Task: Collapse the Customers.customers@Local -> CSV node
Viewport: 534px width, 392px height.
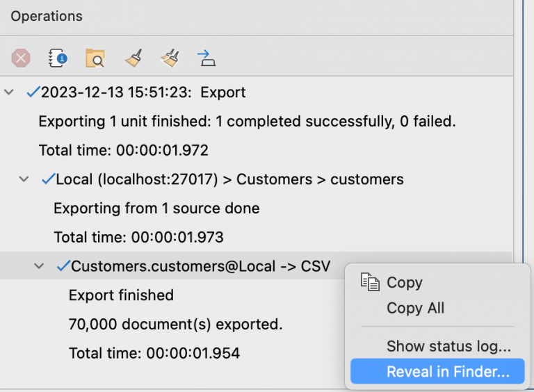Action: click(39, 266)
